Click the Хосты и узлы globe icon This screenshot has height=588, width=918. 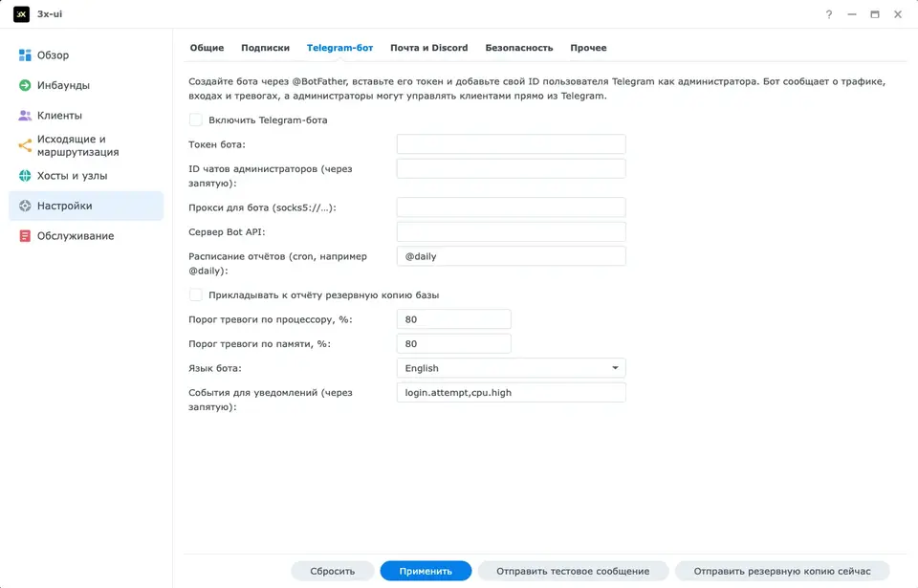click(25, 176)
